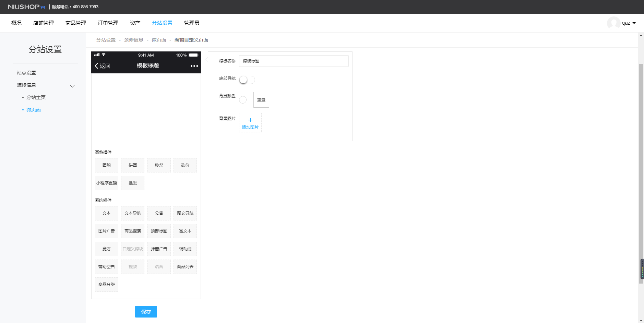644x323 pixels.
Task: Click the NIUSHOP logo
Action: tap(26, 7)
